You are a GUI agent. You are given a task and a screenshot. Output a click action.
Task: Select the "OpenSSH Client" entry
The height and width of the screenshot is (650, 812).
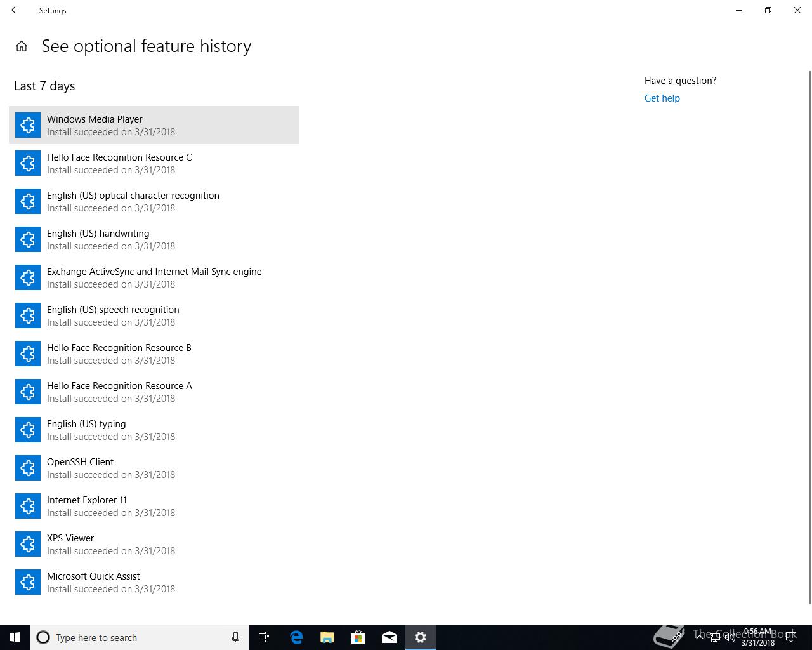click(154, 468)
